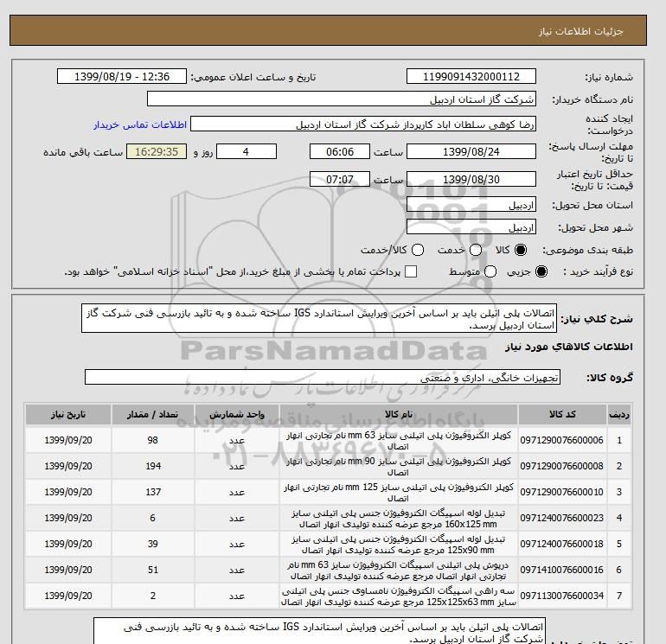Click the general description text box شرح کلی نیاز
The width and height of the screenshot is (666, 644).
coord(319,318)
